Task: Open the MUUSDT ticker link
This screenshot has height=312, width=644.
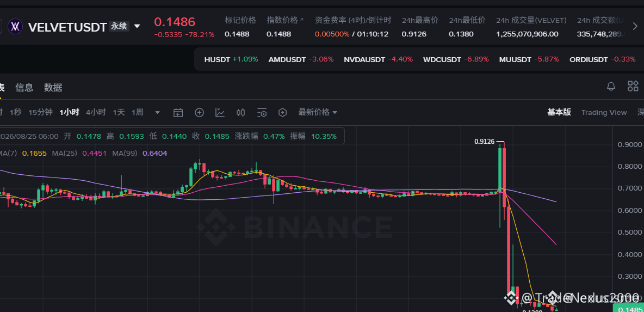Action: (529, 59)
